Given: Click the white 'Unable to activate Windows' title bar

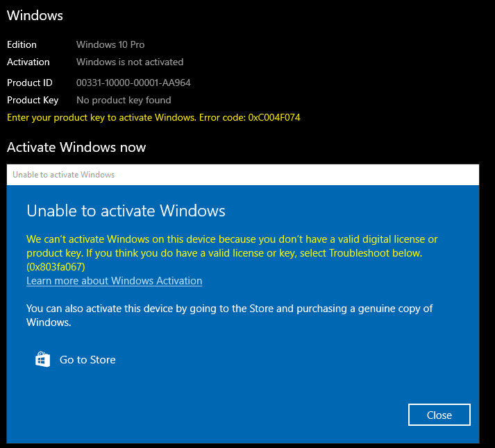Looking at the screenshot, I should tap(242, 175).
